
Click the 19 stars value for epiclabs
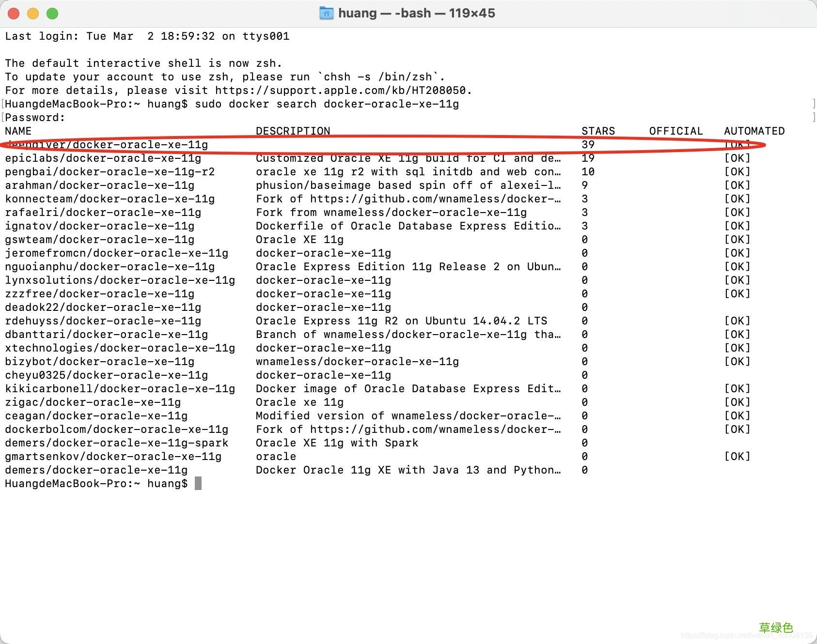588,158
